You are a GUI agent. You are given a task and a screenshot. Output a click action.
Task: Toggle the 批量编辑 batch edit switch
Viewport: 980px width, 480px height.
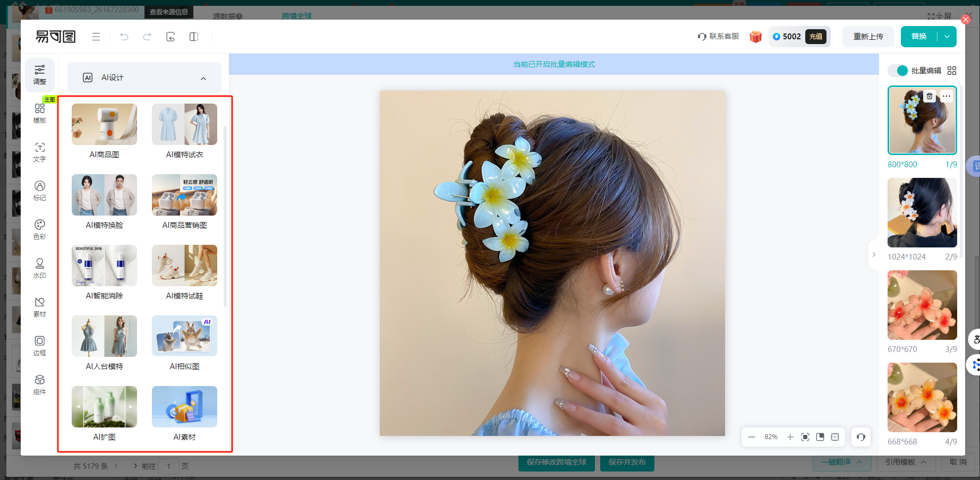click(899, 71)
